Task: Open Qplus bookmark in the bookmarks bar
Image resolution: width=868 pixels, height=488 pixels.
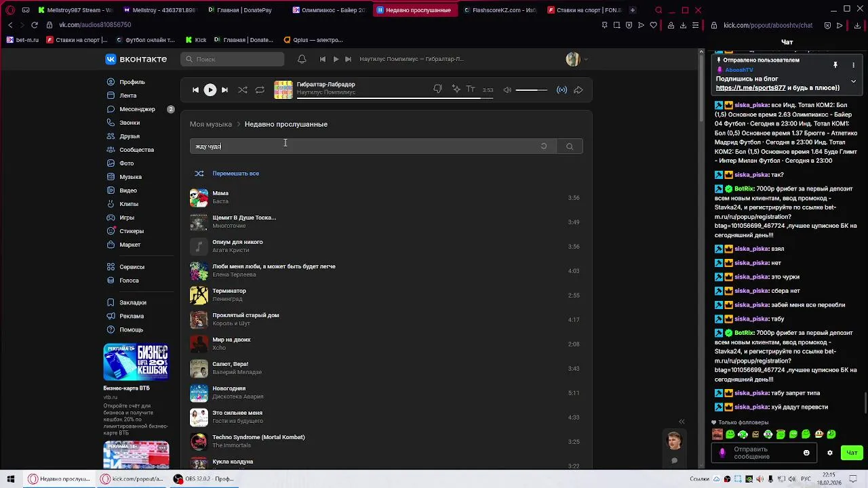Action: pyautogui.click(x=313, y=40)
